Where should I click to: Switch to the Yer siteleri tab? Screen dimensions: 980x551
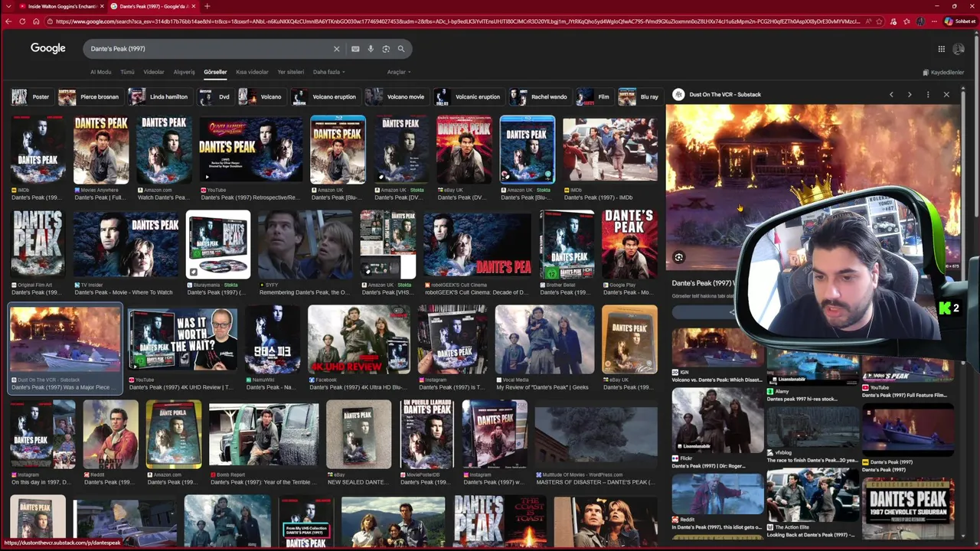point(290,72)
